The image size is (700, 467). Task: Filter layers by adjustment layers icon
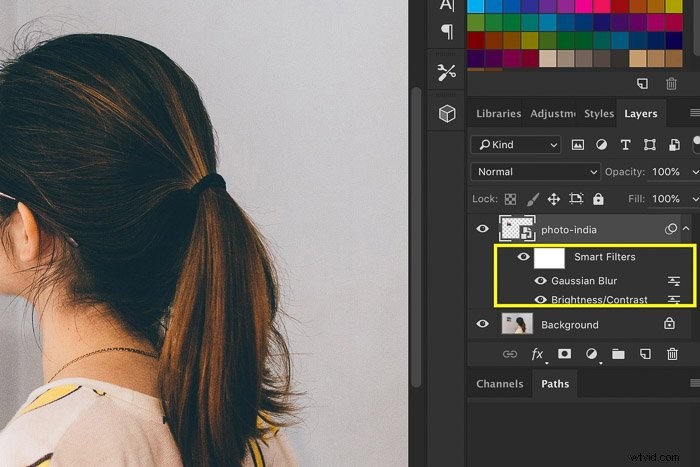(601, 145)
